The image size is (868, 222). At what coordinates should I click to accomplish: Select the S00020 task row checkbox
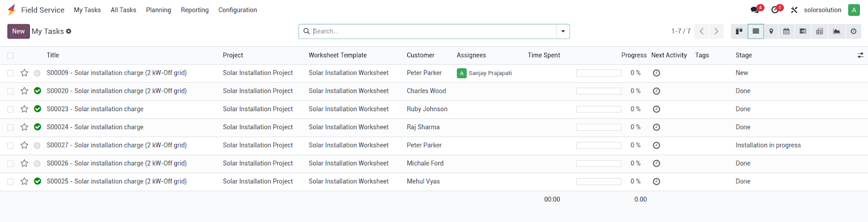click(10, 91)
